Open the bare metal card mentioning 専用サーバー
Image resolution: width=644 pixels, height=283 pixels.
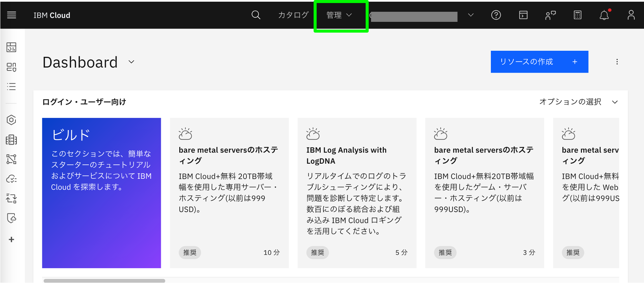[229, 193]
